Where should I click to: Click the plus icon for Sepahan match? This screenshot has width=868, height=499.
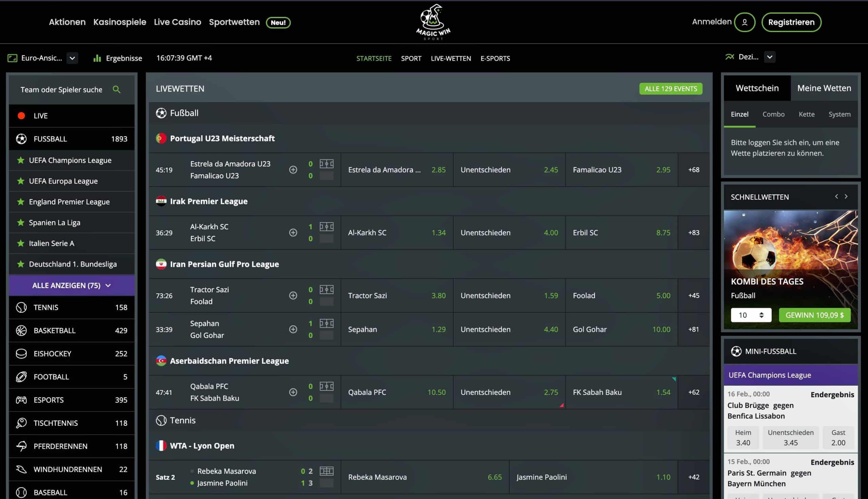pos(293,329)
